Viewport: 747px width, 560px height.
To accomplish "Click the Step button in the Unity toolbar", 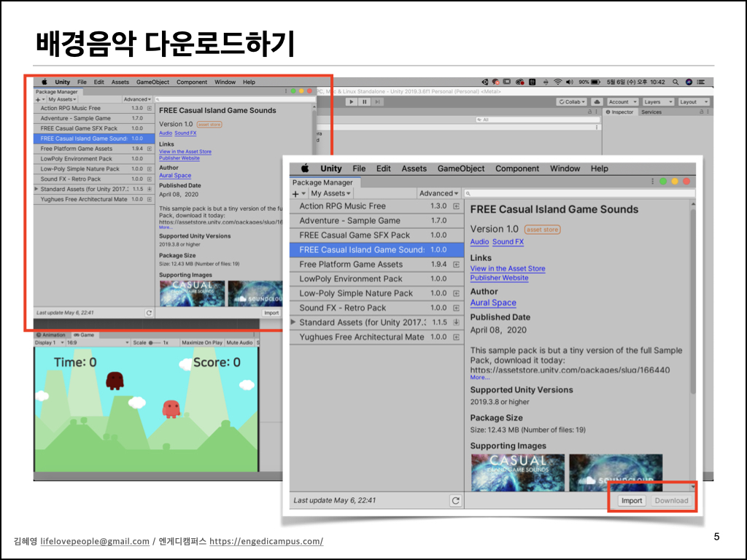I will 377,102.
